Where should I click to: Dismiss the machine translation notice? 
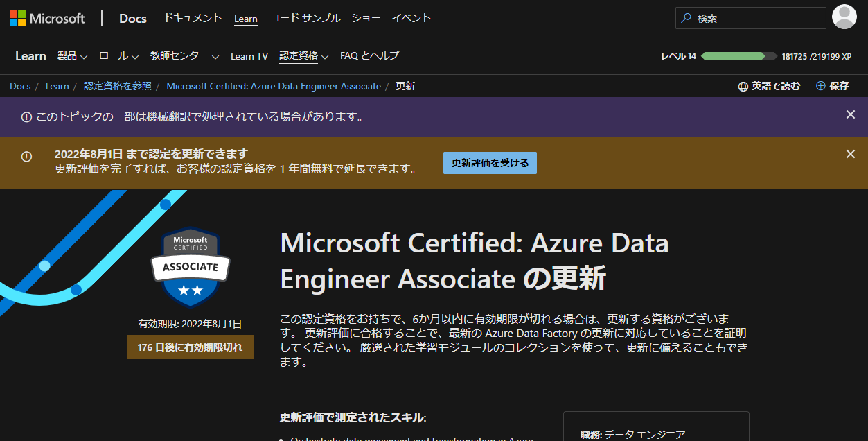coord(851,114)
